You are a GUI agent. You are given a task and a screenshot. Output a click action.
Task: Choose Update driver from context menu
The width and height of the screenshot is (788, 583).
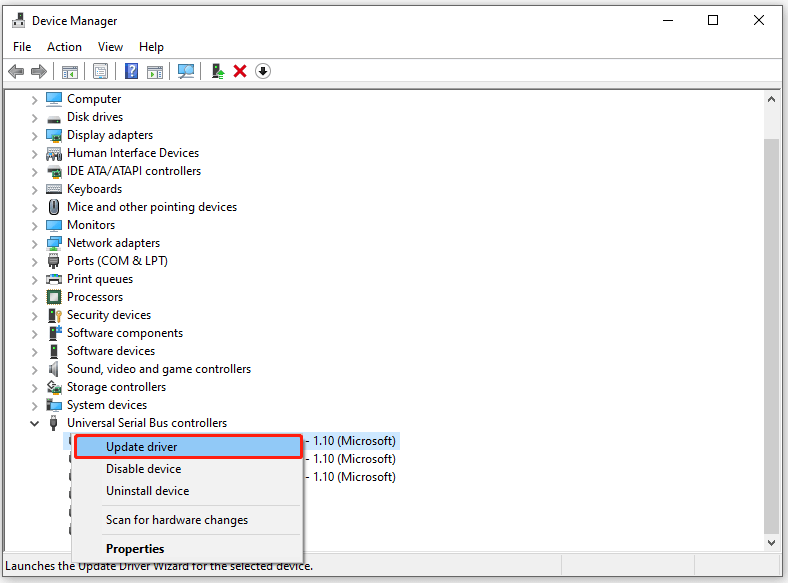point(142,447)
